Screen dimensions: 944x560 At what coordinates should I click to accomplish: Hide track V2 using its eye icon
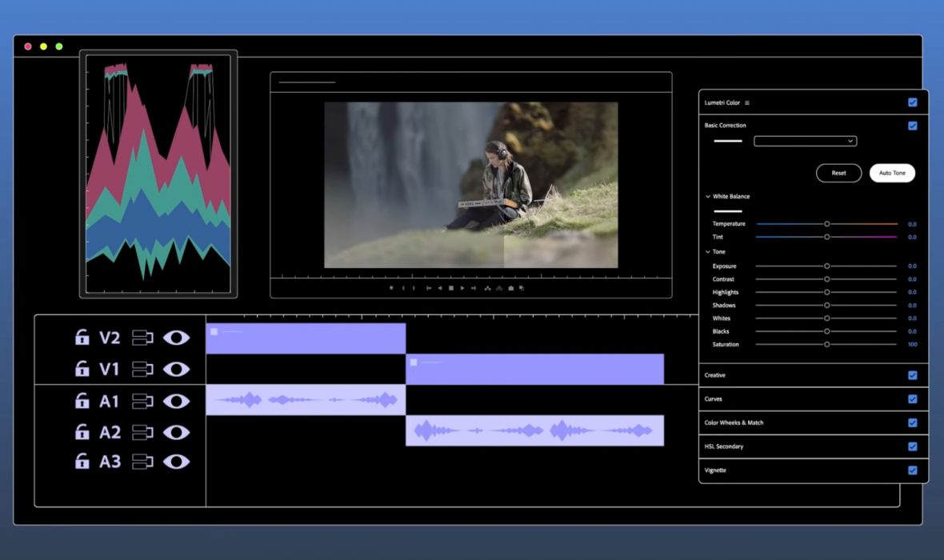pos(176,338)
